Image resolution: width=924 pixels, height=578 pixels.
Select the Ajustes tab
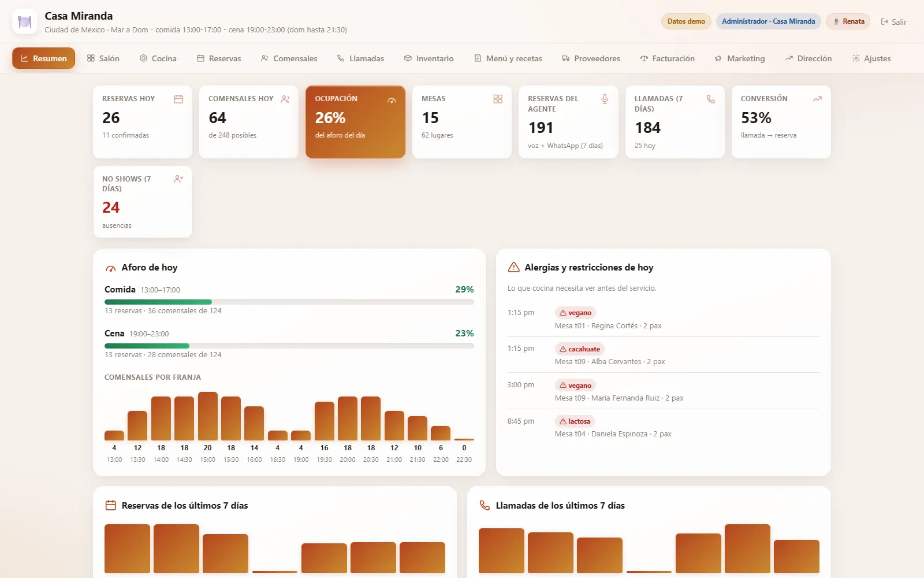pos(871,58)
